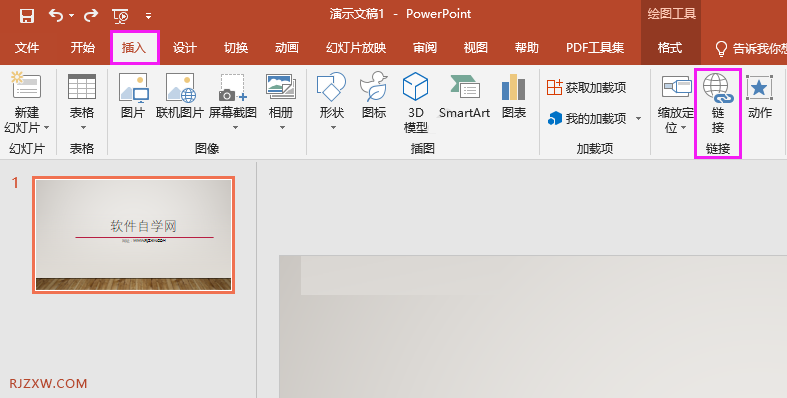Insert a new slide with 新建幻灯片 icon
This screenshot has width=787, height=398.
tap(27, 85)
